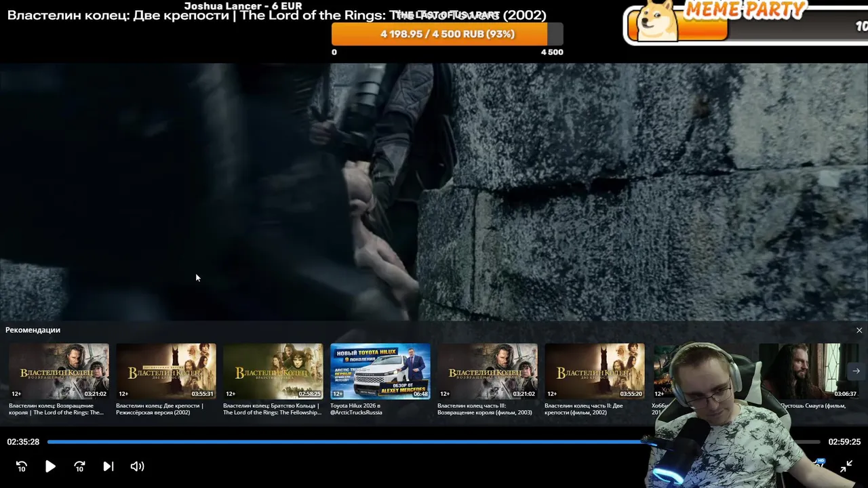Open 'Братство Кольца | The Fellowship' thumbnail
This screenshot has width=868, height=488.
coord(273,371)
